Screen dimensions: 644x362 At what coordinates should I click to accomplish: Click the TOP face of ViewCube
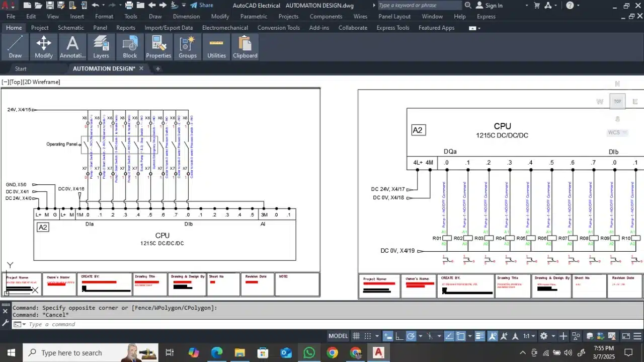617,101
